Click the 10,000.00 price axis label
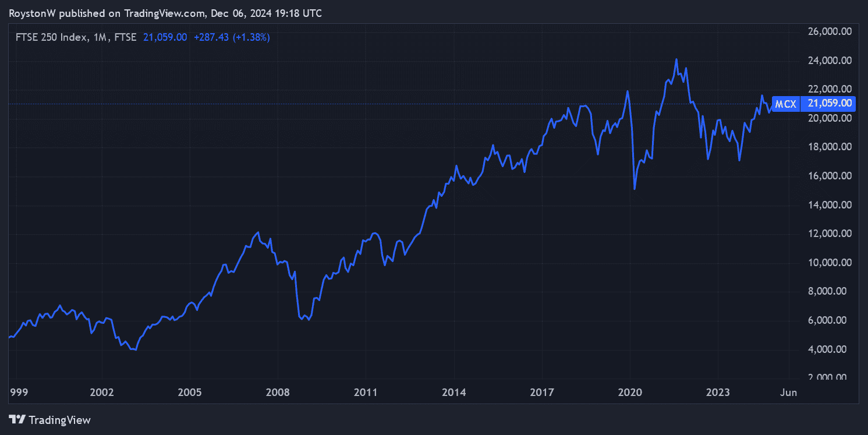This screenshot has height=435, width=868. [x=830, y=263]
